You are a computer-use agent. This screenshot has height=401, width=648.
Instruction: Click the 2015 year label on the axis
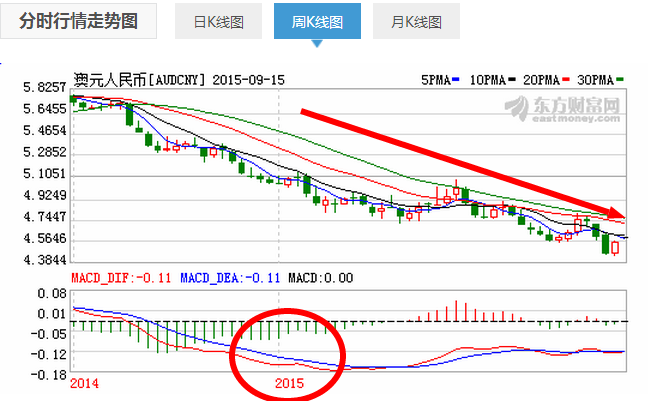pos(289,383)
